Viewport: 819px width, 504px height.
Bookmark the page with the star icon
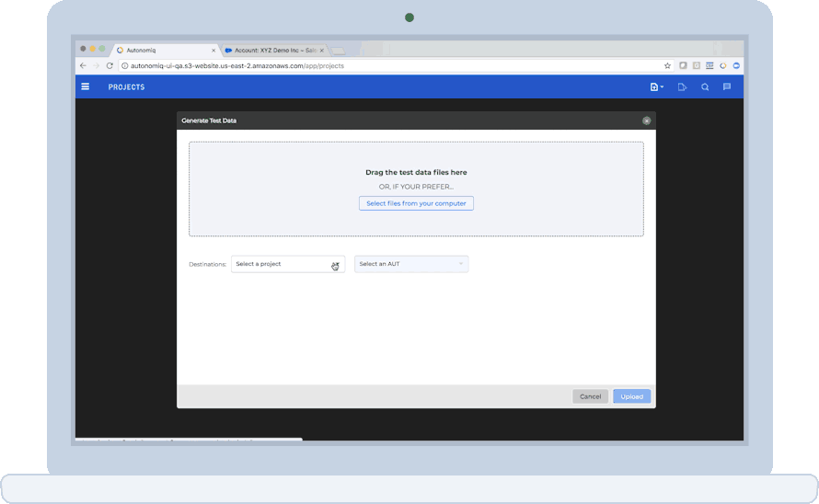(x=667, y=66)
